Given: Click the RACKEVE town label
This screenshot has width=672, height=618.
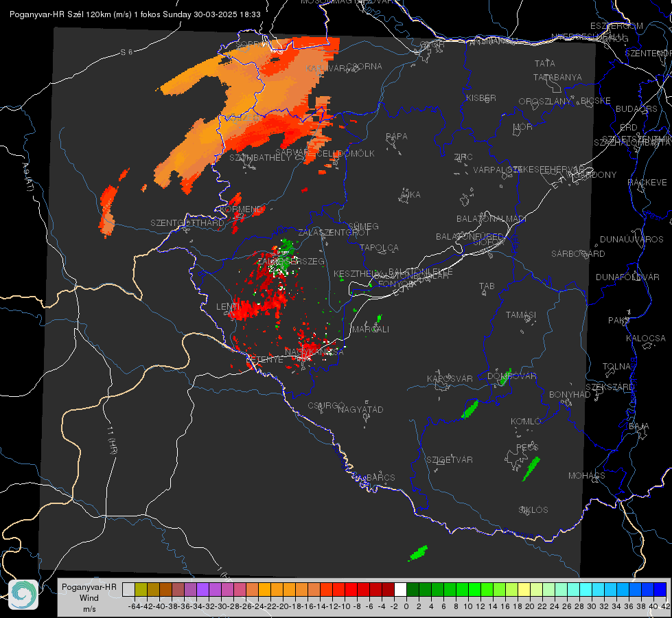Looking at the screenshot, I should tap(647, 183).
